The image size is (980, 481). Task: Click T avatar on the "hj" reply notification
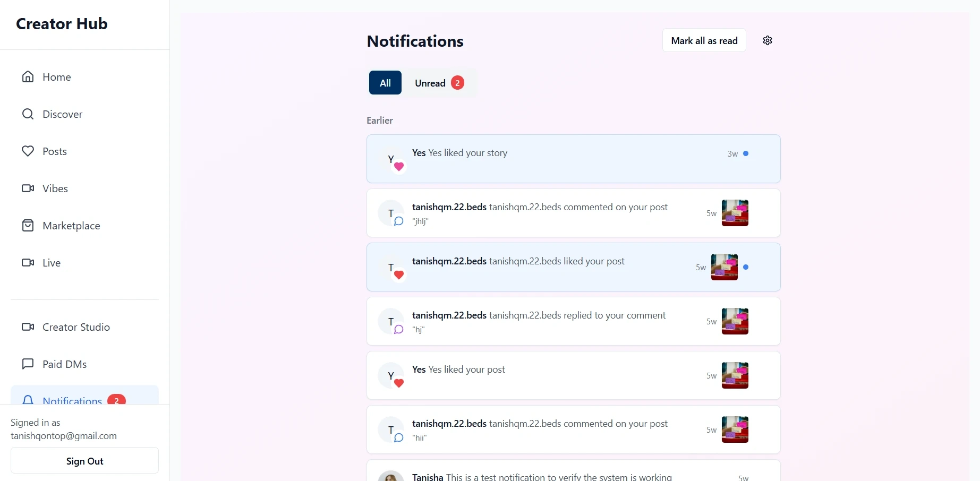pyautogui.click(x=391, y=321)
